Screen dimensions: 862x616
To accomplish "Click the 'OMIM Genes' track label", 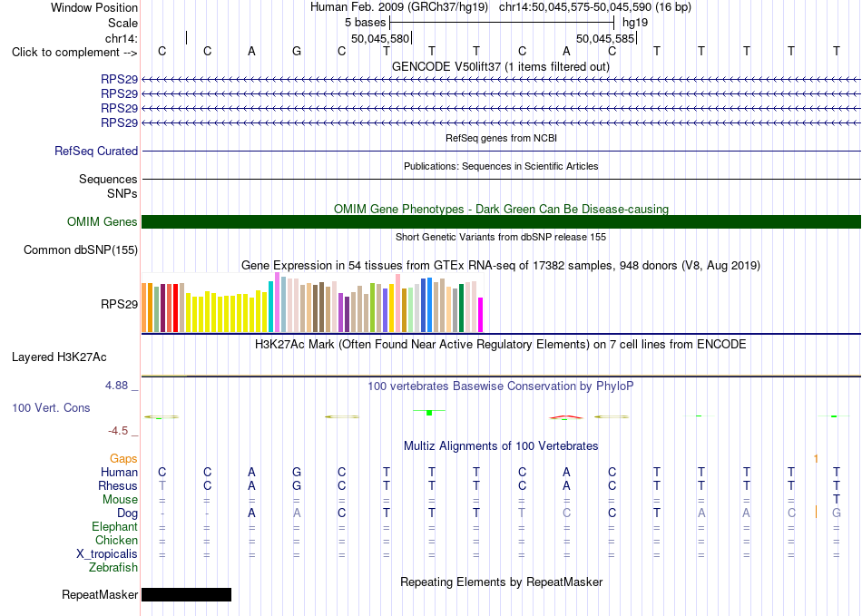I will tap(103, 222).
